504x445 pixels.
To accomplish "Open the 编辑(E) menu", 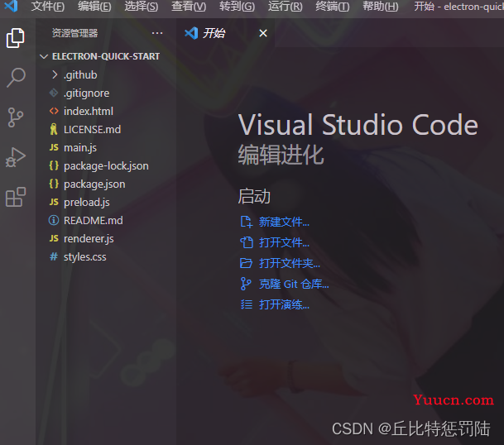I will (94, 6).
